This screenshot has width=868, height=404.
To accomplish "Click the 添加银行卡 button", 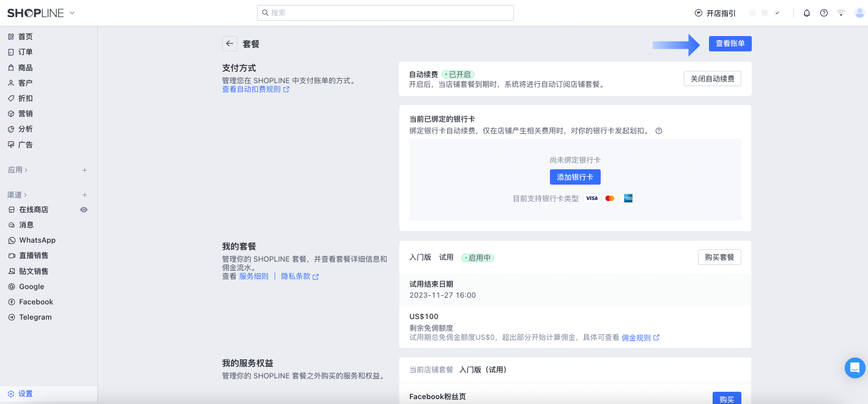I will (575, 177).
